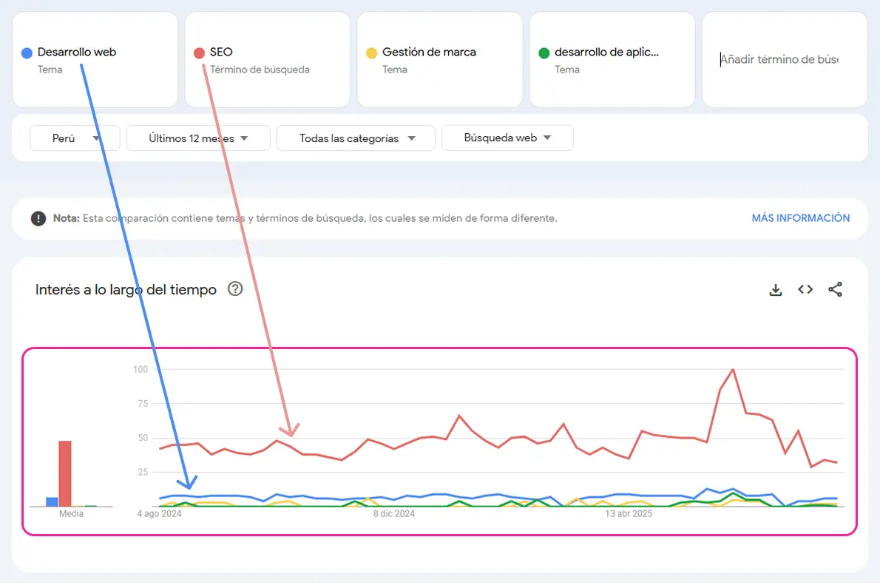Click the blue Desarrollo web color dot

point(27,53)
